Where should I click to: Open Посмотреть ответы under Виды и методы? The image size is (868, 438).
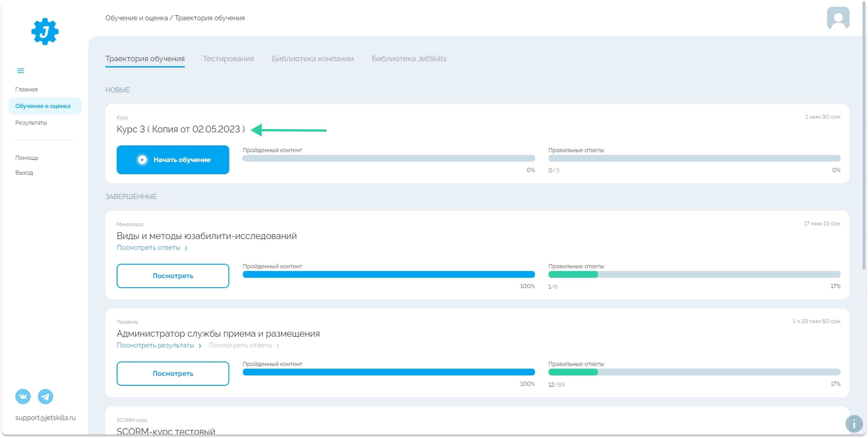tap(148, 247)
